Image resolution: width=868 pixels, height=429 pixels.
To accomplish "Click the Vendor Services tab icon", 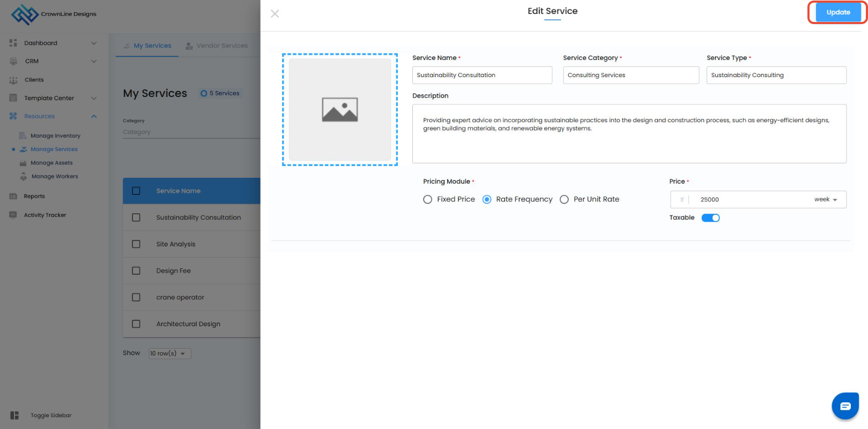I will pyautogui.click(x=189, y=46).
